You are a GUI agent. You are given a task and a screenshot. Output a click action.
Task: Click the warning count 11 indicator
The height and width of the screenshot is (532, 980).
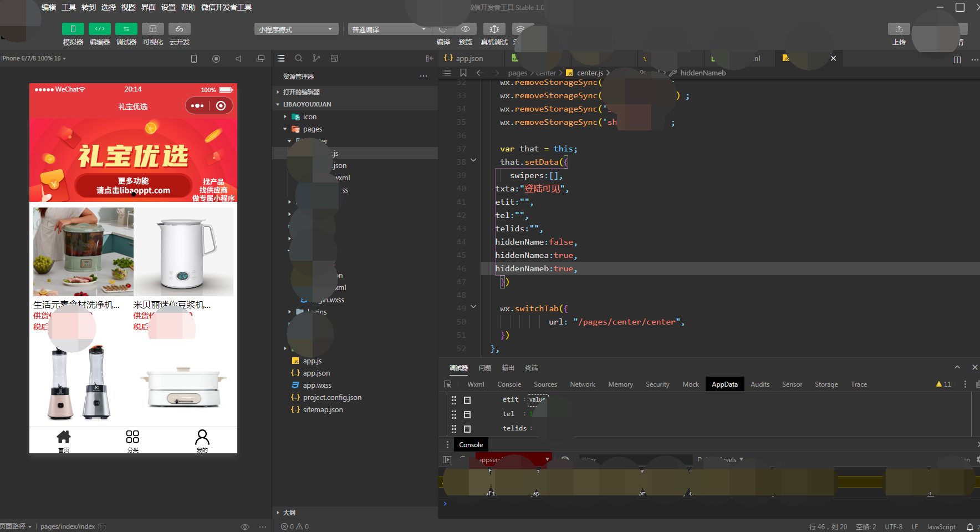point(943,384)
